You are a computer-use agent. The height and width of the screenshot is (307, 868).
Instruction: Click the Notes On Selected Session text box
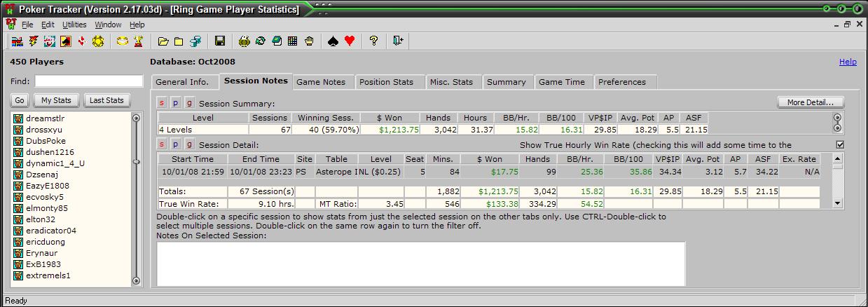(420, 264)
